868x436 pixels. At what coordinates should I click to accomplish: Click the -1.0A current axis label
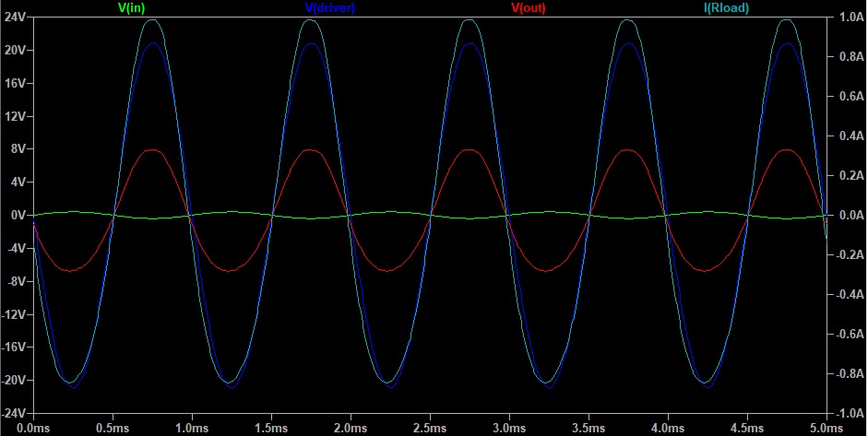tap(850, 413)
